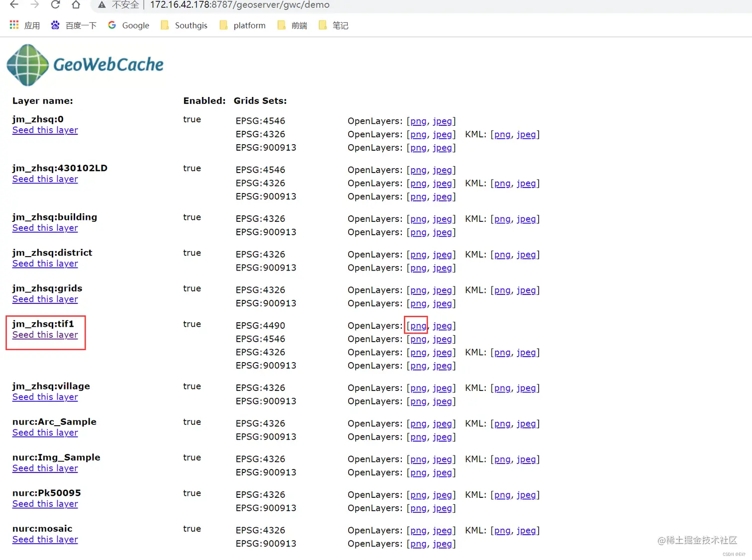Open the apps grid bookmark icon

tap(14, 25)
